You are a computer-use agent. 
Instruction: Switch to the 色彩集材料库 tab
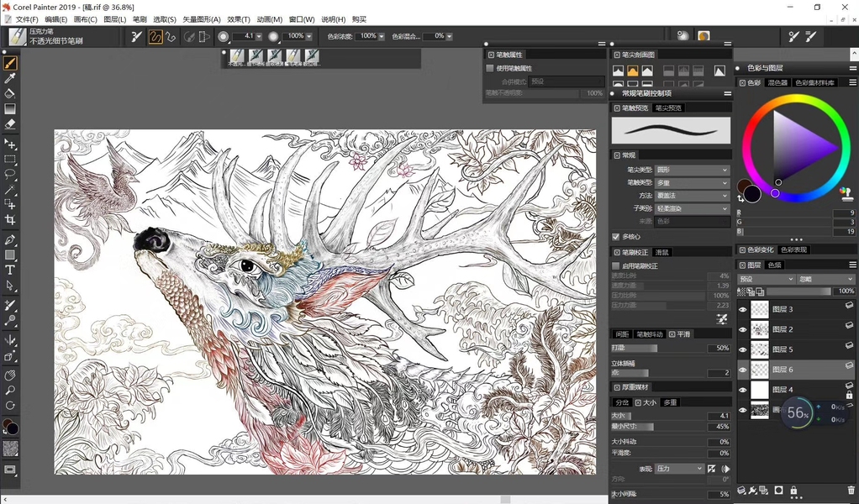click(814, 82)
